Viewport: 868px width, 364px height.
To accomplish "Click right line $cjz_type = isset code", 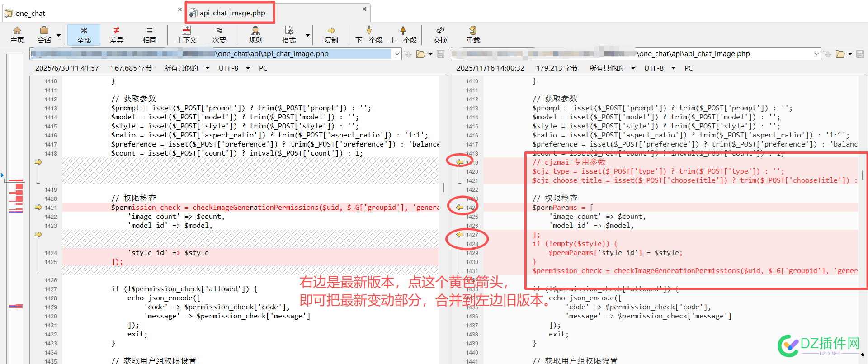I will (658, 171).
